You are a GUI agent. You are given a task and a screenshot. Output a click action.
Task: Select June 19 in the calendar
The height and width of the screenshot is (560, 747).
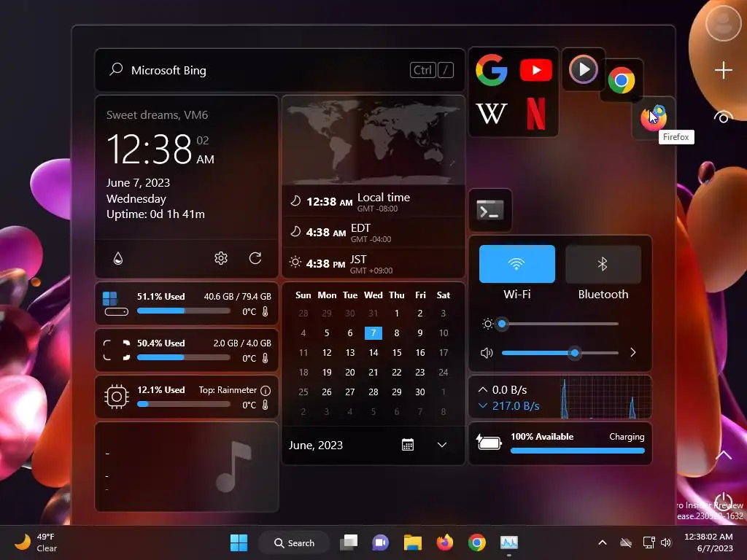tap(326, 373)
